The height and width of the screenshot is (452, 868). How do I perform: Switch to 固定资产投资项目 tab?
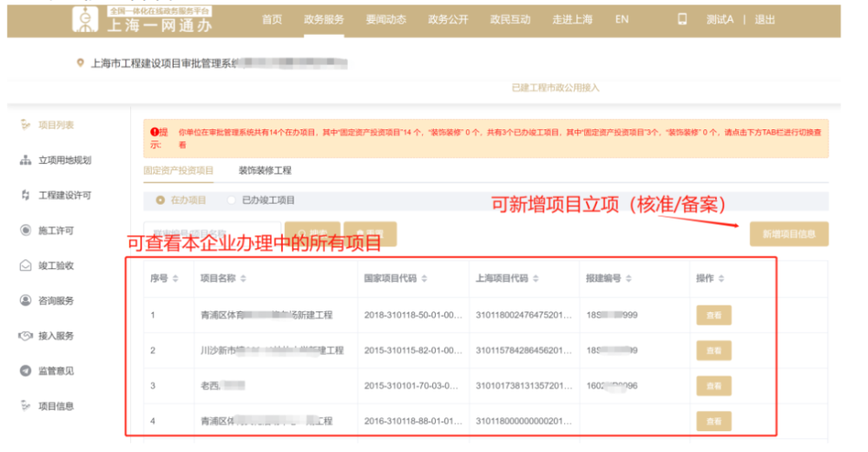[x=178, y=170]
